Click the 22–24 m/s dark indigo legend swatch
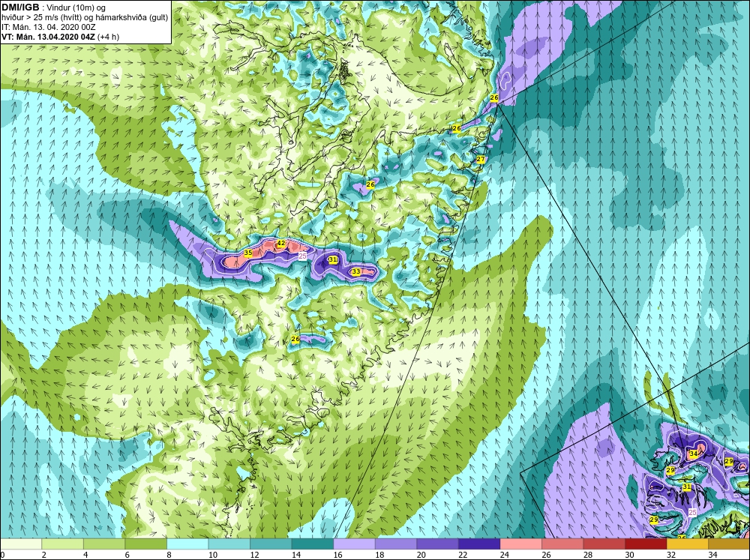750x560 pixels. (x=478, y=544)
